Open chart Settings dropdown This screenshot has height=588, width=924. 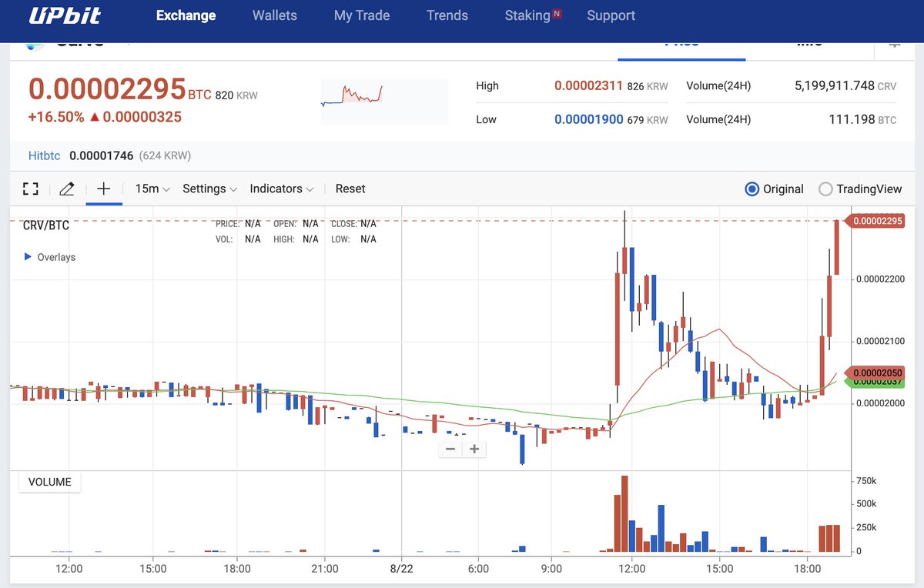[x=209, y=189]
